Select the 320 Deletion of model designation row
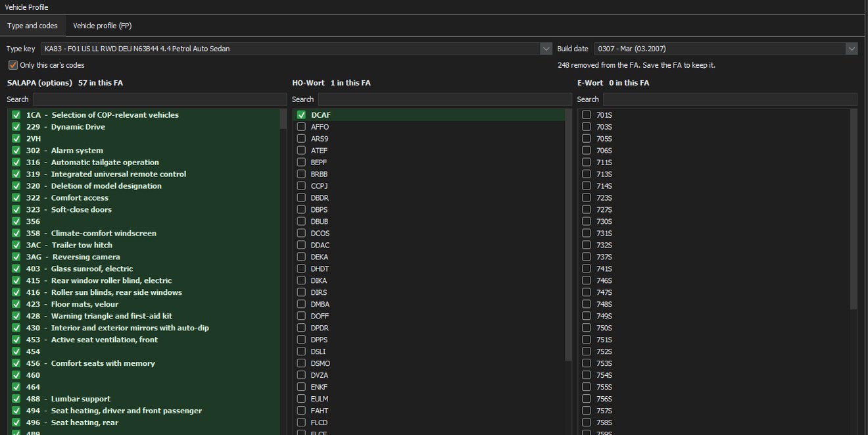This screenshot has width=868, height=435. (144, 186)
